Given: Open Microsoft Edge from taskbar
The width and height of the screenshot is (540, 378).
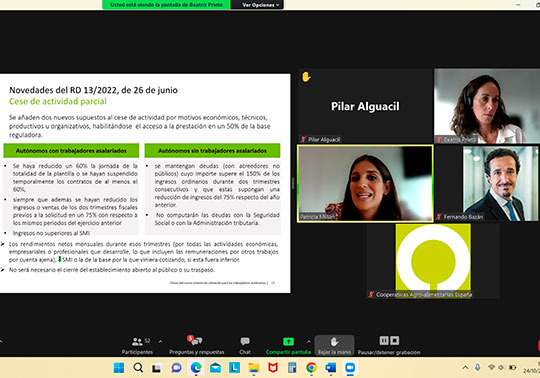Looking at the screenshot, I should (196, 368).
